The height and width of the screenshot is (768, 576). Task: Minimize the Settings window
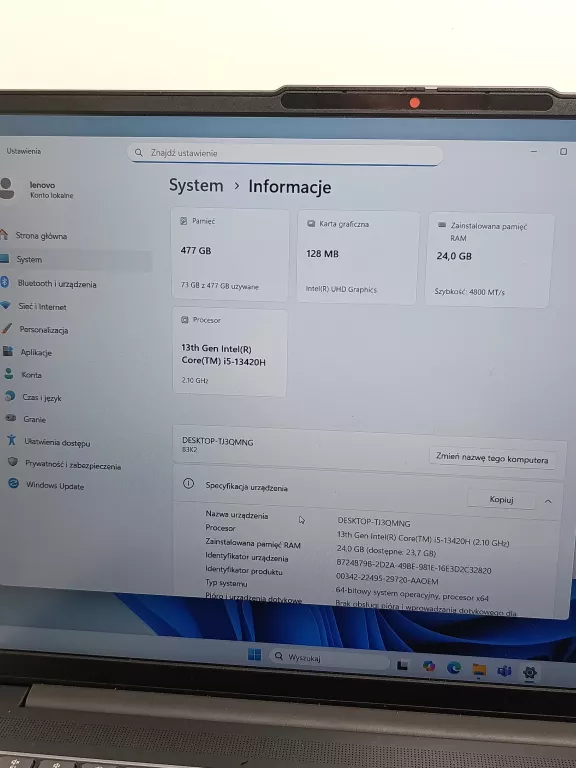[534, 151]
